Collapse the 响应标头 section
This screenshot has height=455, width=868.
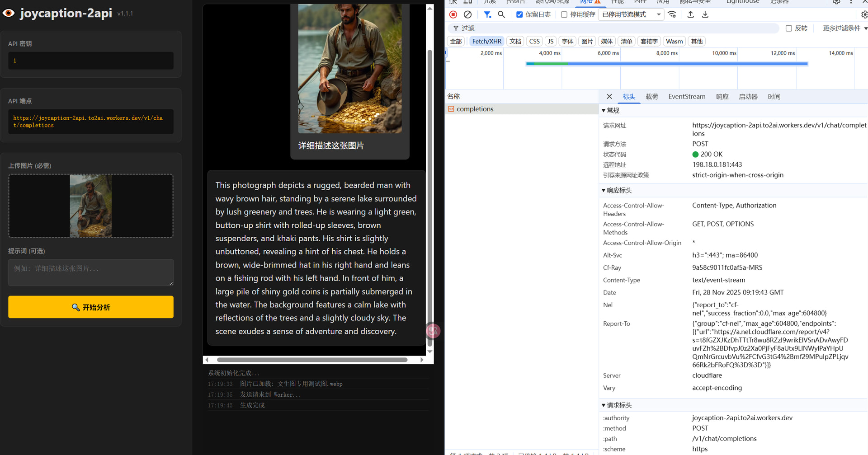coord(604,191)
